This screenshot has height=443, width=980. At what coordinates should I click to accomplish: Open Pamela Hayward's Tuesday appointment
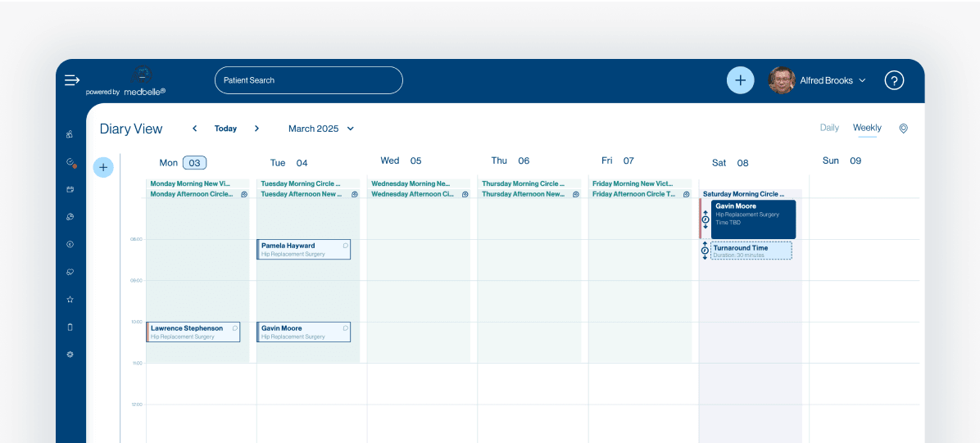tap(303, 250)
